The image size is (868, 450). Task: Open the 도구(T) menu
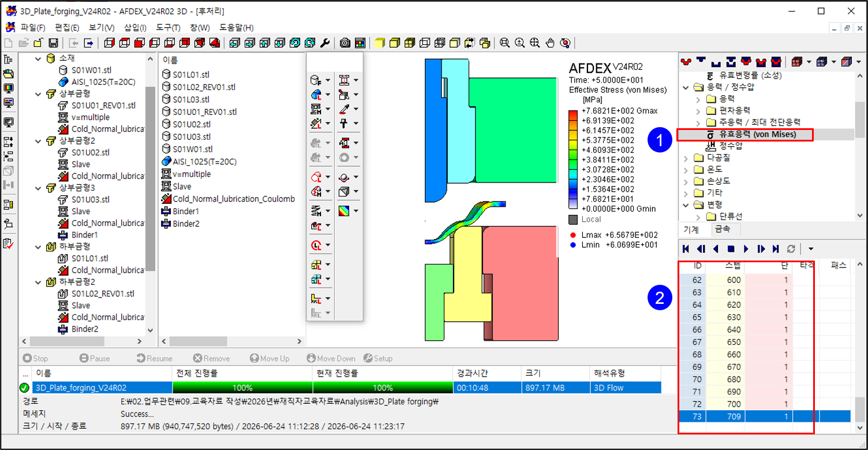(x=168, y=27)
